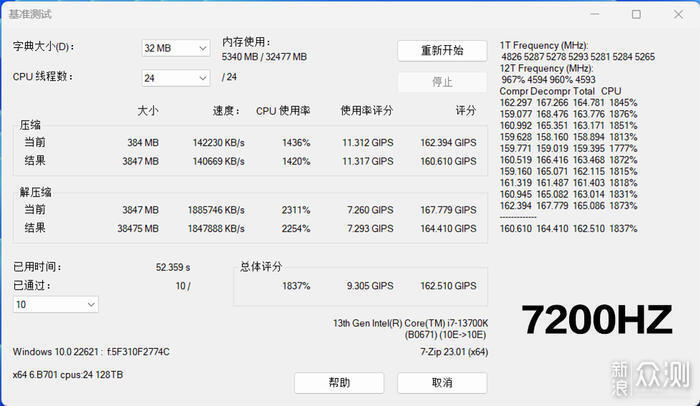
Task: Click total usage rating 9.305 GIPS
Action: pyautogui.click(x=370, y=286)
